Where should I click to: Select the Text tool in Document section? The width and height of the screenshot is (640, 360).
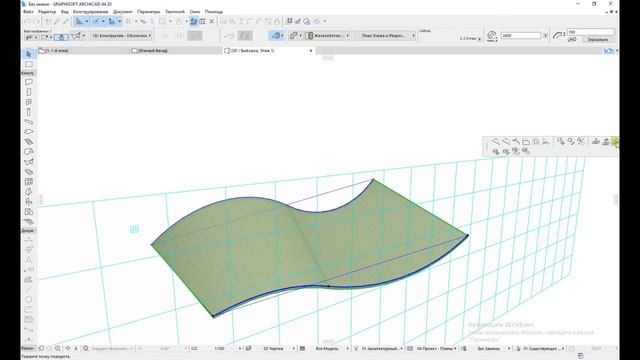[29, 260]
